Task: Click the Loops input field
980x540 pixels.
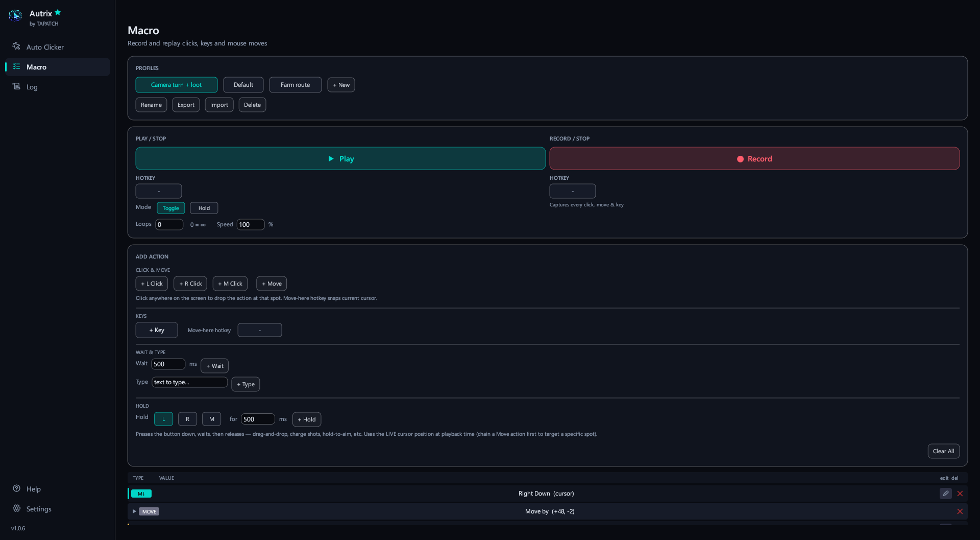Action: point(169,224)
